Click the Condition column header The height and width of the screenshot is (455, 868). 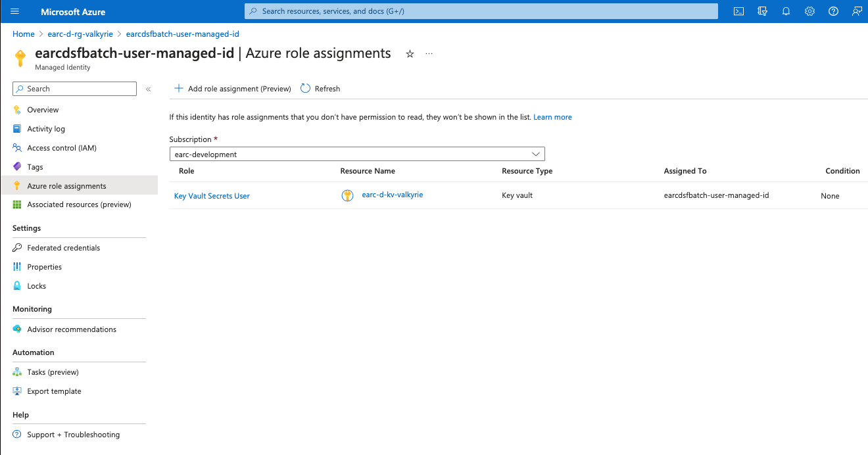843,171
